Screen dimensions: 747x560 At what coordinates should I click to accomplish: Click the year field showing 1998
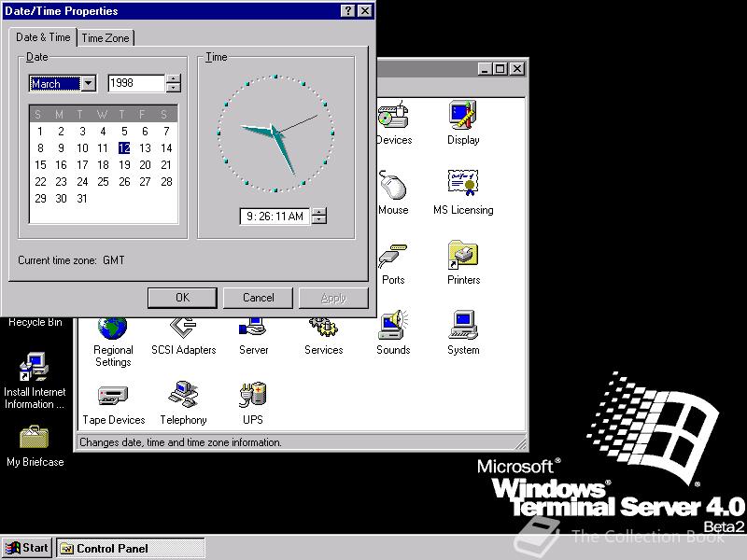[136, 83]
